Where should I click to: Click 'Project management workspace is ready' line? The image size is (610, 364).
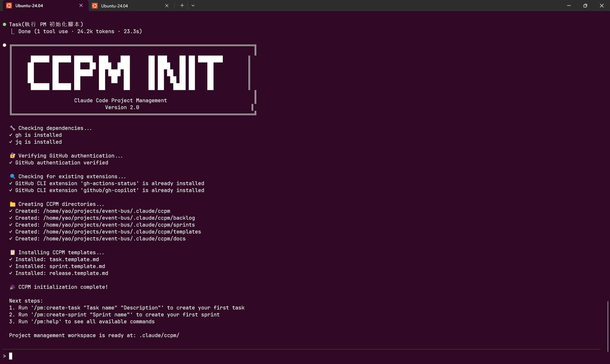click(x=94, y=335)
